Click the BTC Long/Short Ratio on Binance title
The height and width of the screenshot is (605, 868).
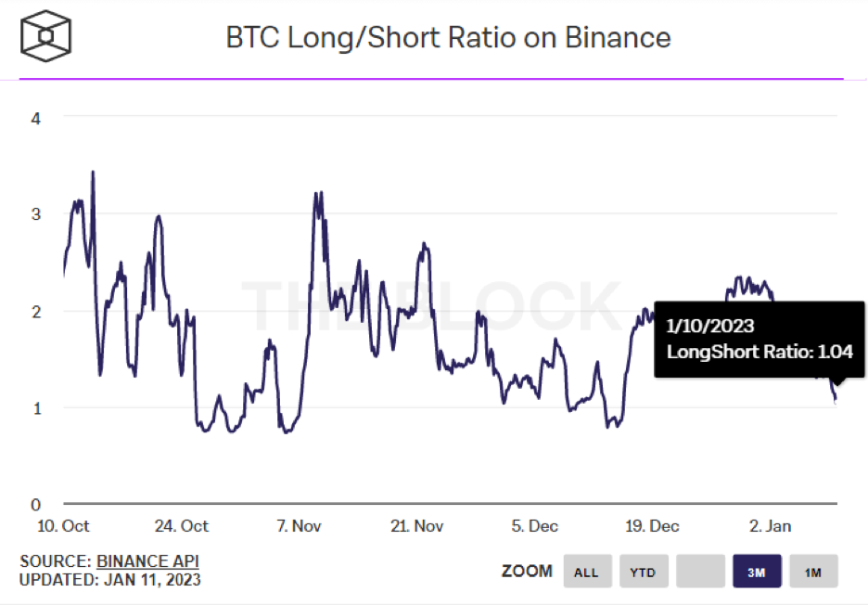click(448, 38)
